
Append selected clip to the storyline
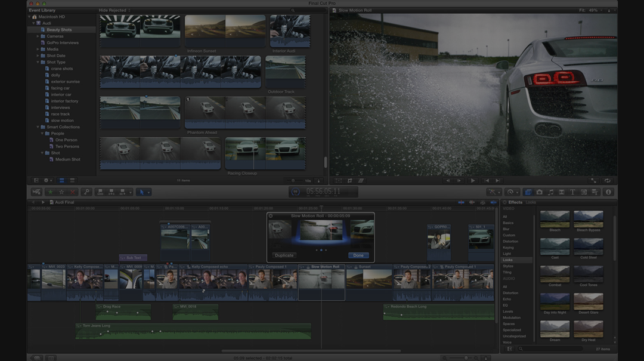[x=122, y=192]
